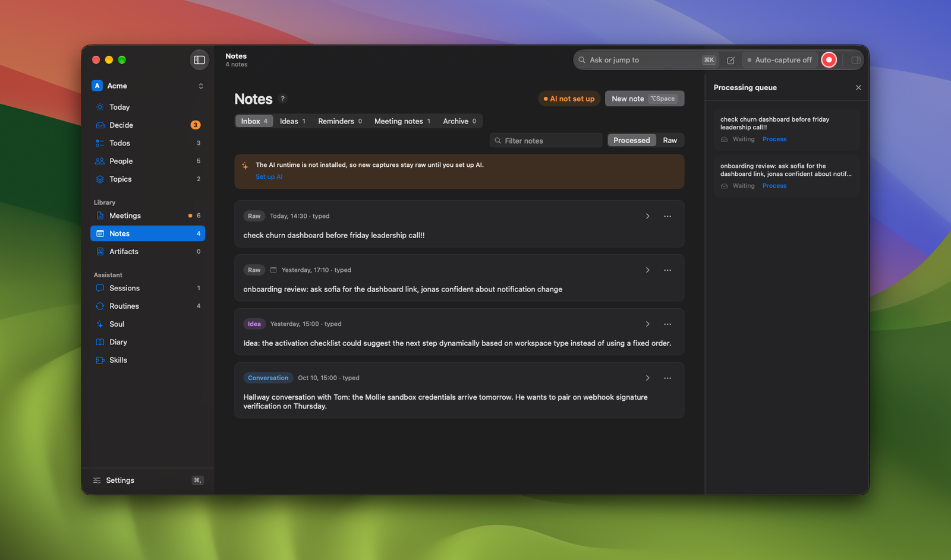Click the Filter notes field

tap(546, 141)
